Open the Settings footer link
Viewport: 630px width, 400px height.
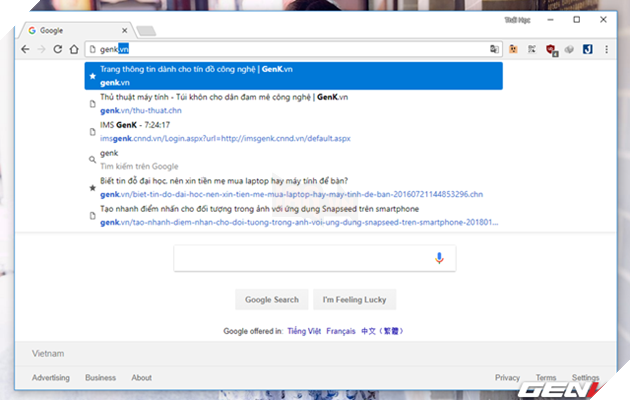585,378
